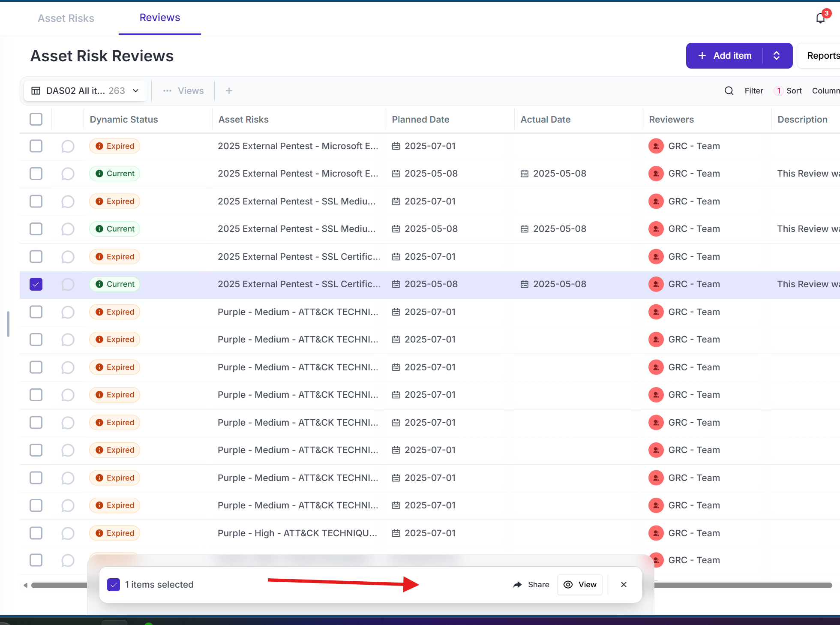The image size is (840, 625).
Task: Dismiss selection bar with X icon
Action: click(x=624, y=585)
